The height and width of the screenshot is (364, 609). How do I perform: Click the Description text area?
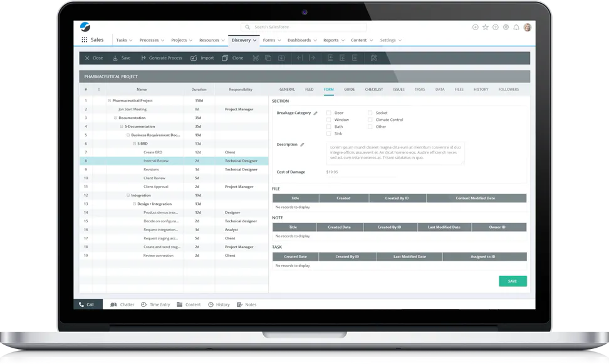coord(395,153)
